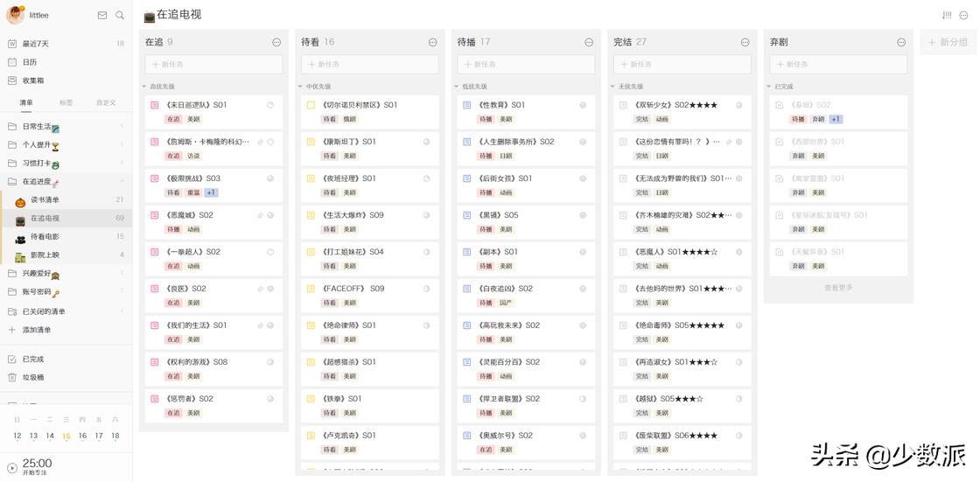The height and width of the screenshot is (482, 980).
Task: Open the 垃圾桶 trash list
Action: (32, 377)
